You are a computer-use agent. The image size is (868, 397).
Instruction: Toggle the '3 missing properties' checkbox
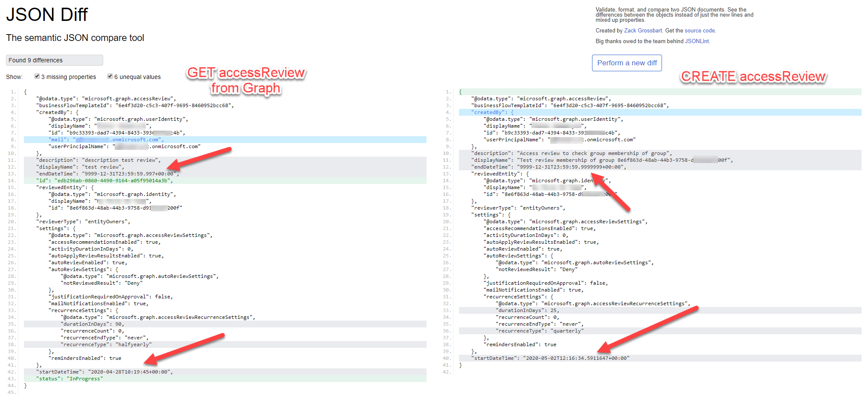click(37, 76)
